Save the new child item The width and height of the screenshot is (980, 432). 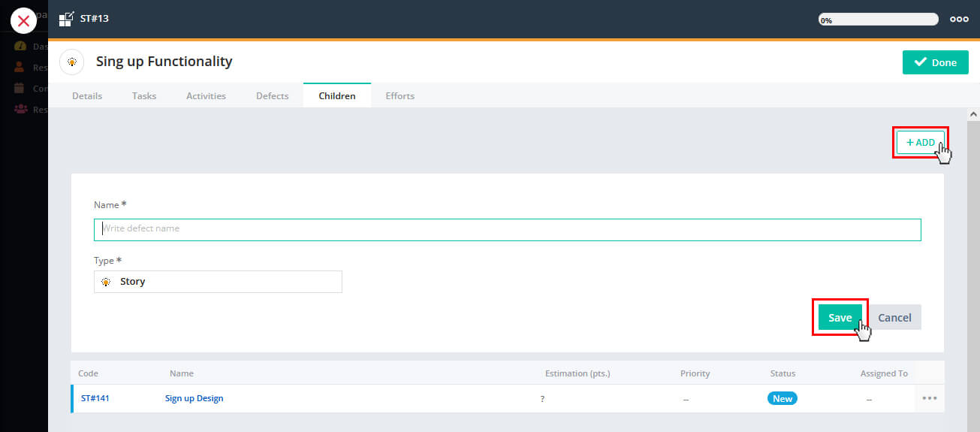(x=840, y=317)
